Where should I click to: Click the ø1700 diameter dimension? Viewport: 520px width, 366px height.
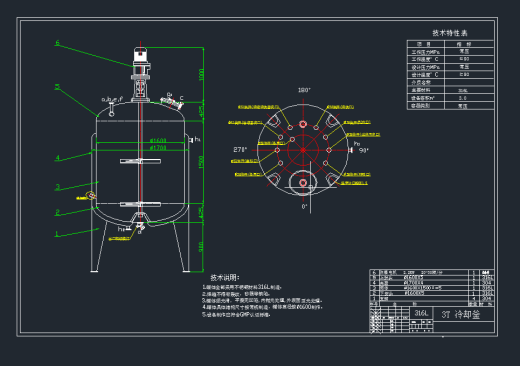point(158,147)
